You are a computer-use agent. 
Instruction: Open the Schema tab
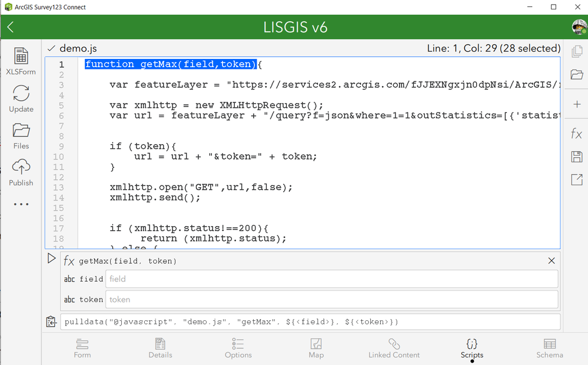click(550, 349)
